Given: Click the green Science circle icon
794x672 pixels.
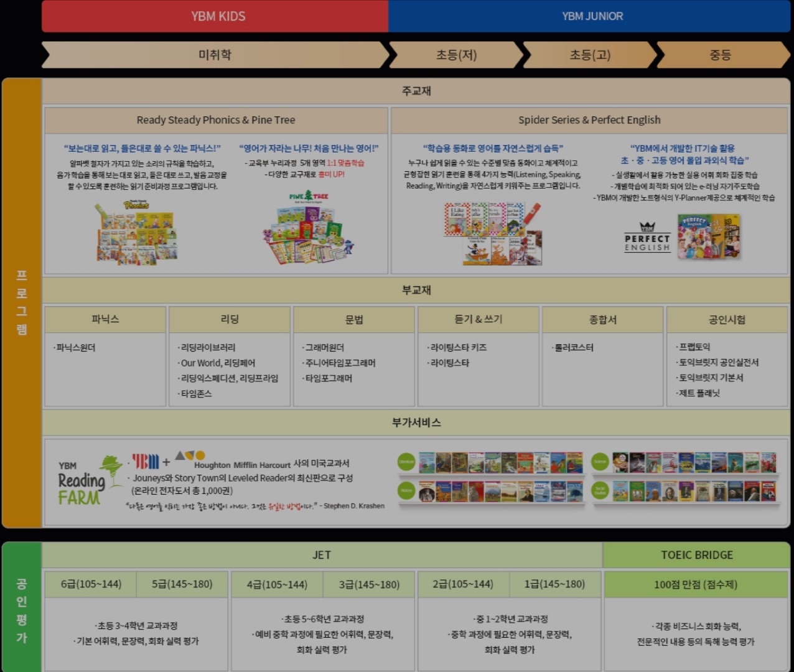Looking at the screenshot, I should [600, 462].
